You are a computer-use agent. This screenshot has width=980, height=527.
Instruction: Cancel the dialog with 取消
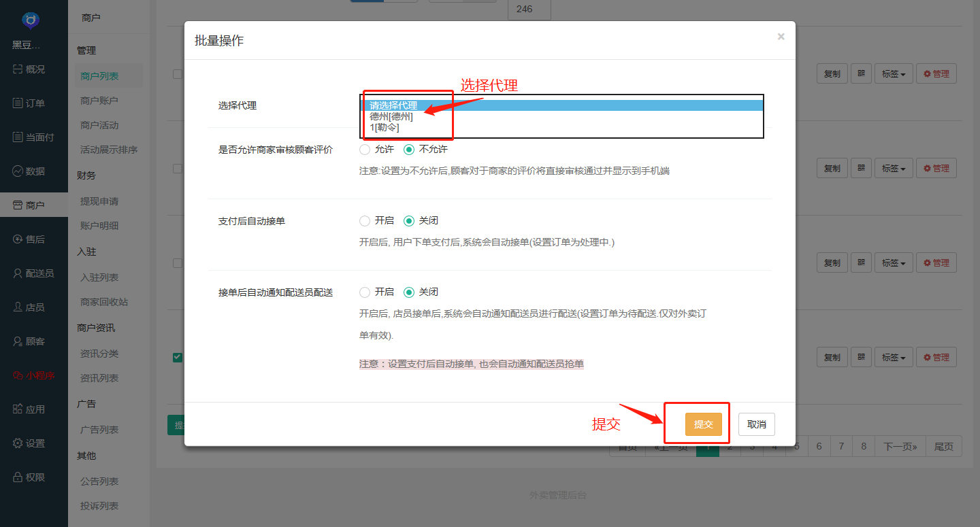click(x=757, y=424)
